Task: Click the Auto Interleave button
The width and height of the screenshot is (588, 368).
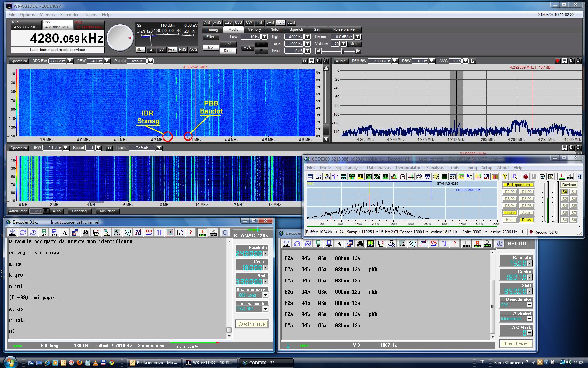Action: 252,324
